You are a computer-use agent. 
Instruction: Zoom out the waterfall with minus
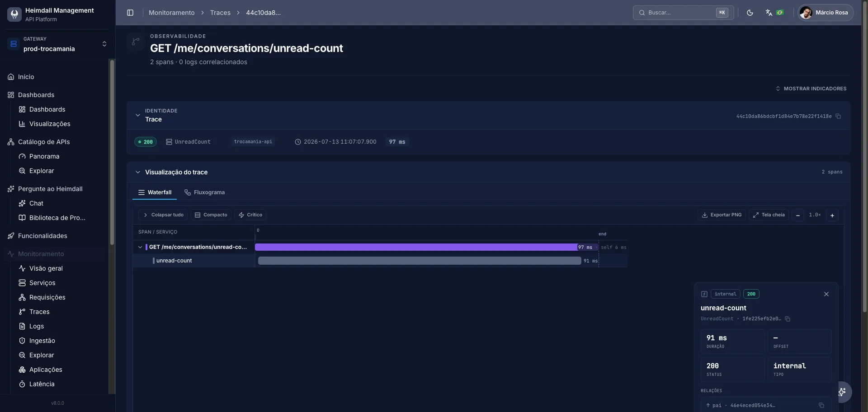[798, 215]
